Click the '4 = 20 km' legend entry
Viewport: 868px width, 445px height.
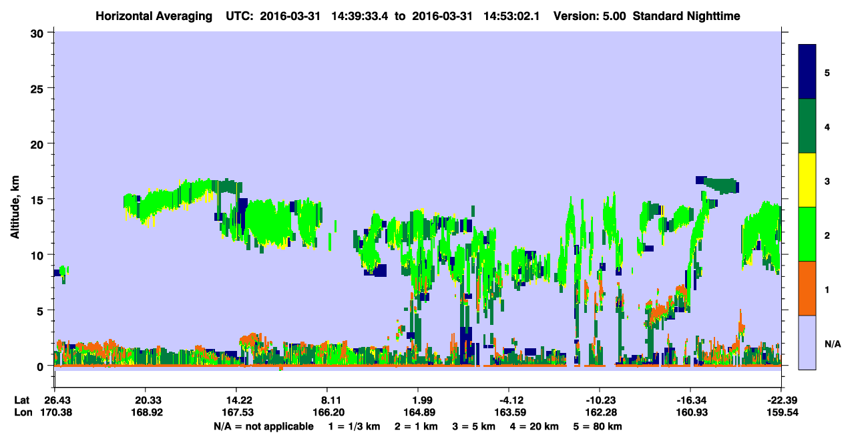pyautogui.click(x=535, y=426)
